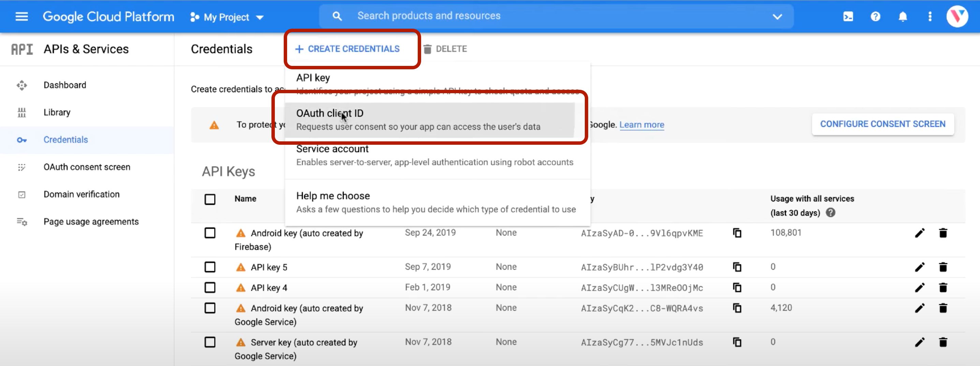The width and height of the screenshot is (980, 366).
Task: Open the My Project selector dropdown
Action: [x=227, y=17]
